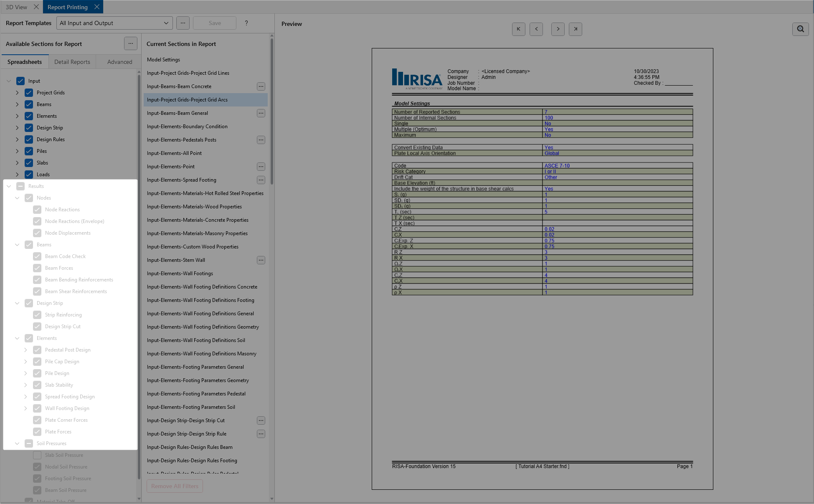The height and width of the screenshot is (504, 814).
Task: Jump to last preview page
Action: 575,29
